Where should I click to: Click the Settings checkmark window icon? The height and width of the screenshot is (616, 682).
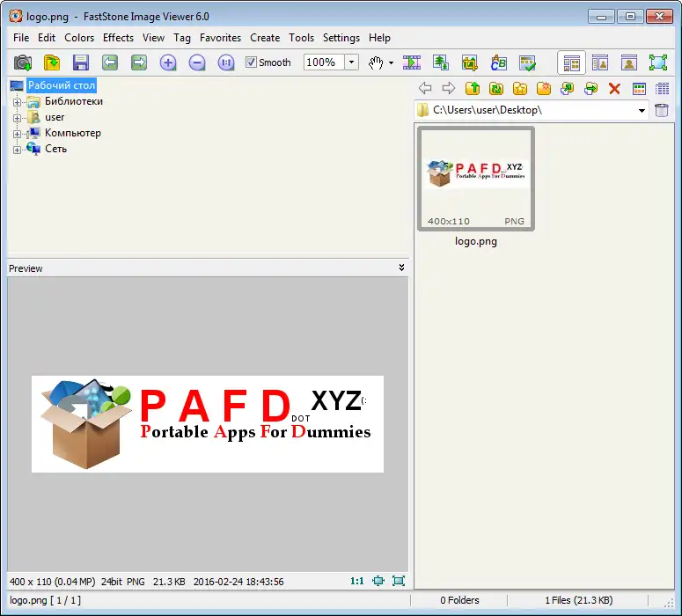click(528, 63)
